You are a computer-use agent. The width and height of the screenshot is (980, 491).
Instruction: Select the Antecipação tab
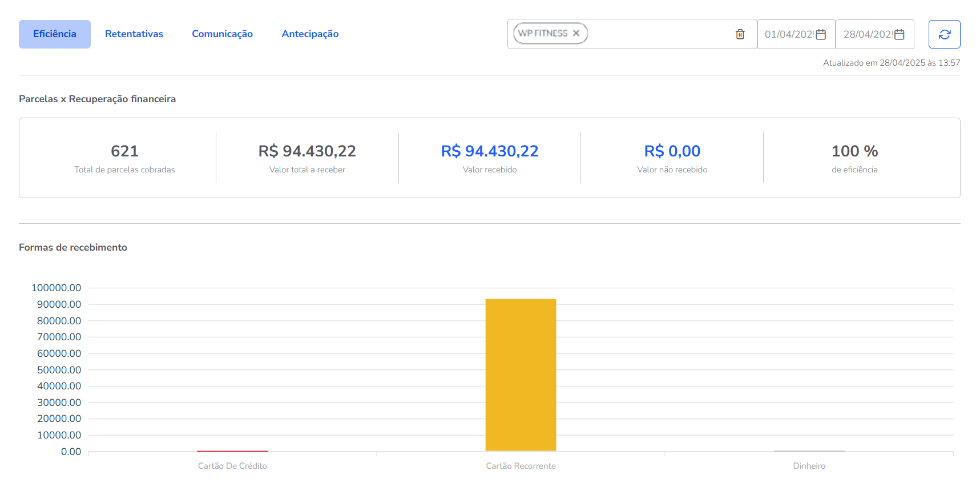(x=310, y=34)
